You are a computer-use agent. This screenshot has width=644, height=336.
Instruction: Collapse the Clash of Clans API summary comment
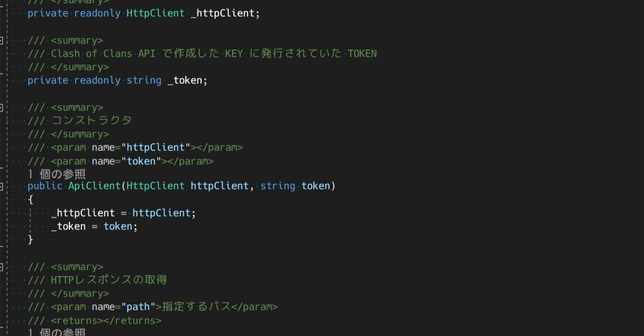(2, 40)
